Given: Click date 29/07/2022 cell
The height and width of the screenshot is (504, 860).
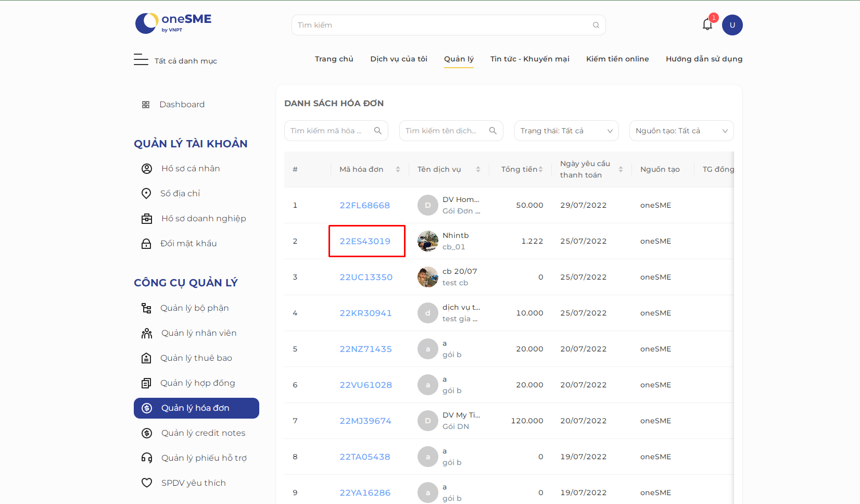Looking at the screenshot, I should [x=584, y=205].
